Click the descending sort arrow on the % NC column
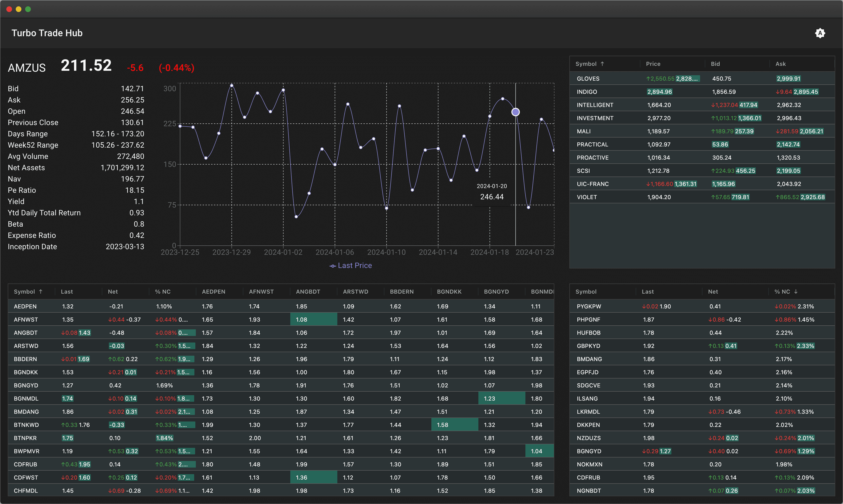The image size is (843, 504). (x=796, y=291)
